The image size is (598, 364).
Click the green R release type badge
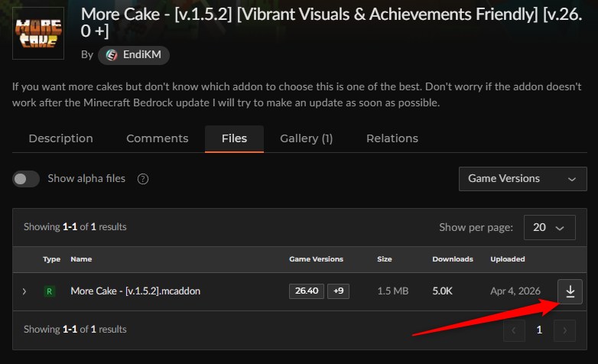click(49, 291)
